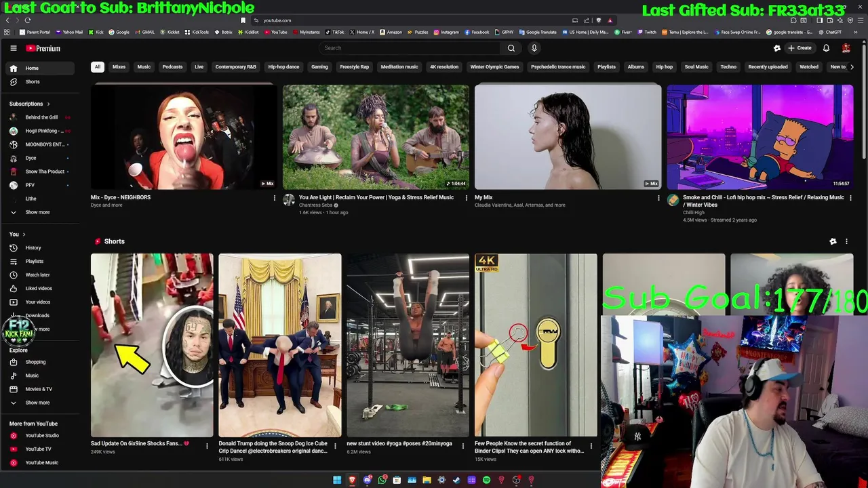Go back with browser back arrow
The height and width of the screenshot is (488, 868).
(x=7, y=20)
